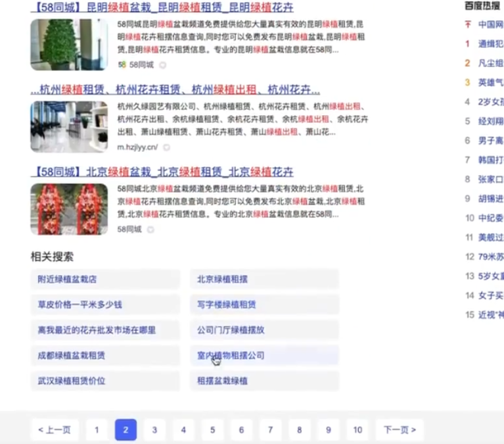Viewport: 504px width, 444px height.
Task: Open hot search item 6 男子离
Action: click(491, 141)
